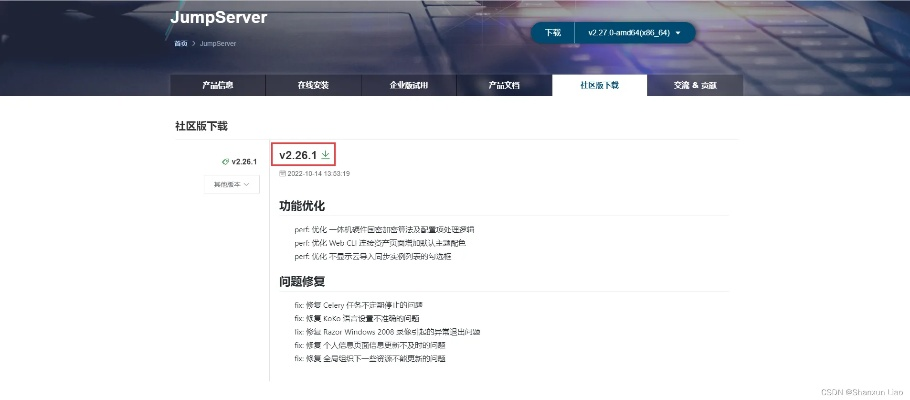
Task: Expand the 其他版本 dropdown
Action: pyautogui.click(x=231, y=184)
